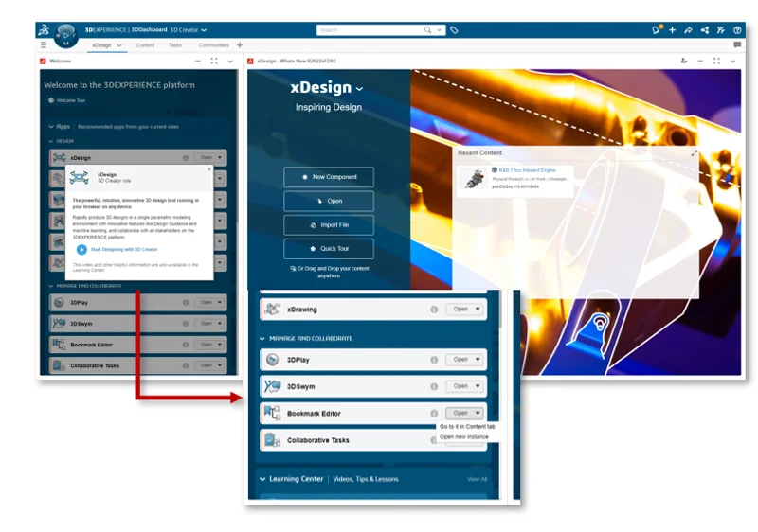The height and width of the screenshot is (532, 758).
Task: Click the tools icon in top bar
Action: (721, 30)
